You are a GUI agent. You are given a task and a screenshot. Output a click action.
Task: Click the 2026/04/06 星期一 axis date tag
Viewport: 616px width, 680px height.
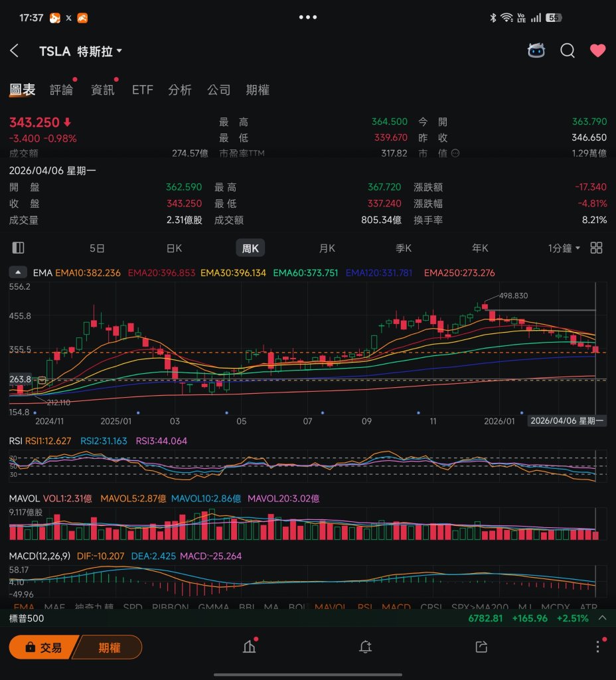pyautogui.click(x=567, y=420)
